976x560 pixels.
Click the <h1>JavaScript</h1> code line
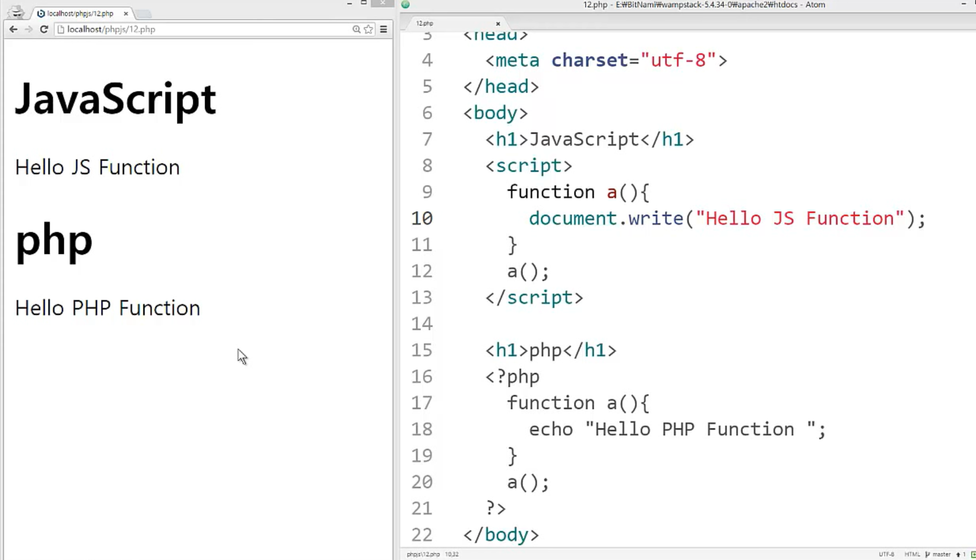pos(590,139)
